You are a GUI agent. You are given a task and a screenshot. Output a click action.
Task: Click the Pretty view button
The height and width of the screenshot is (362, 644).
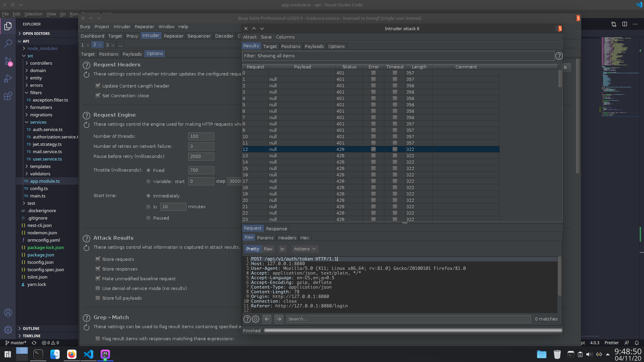[253, 249]
